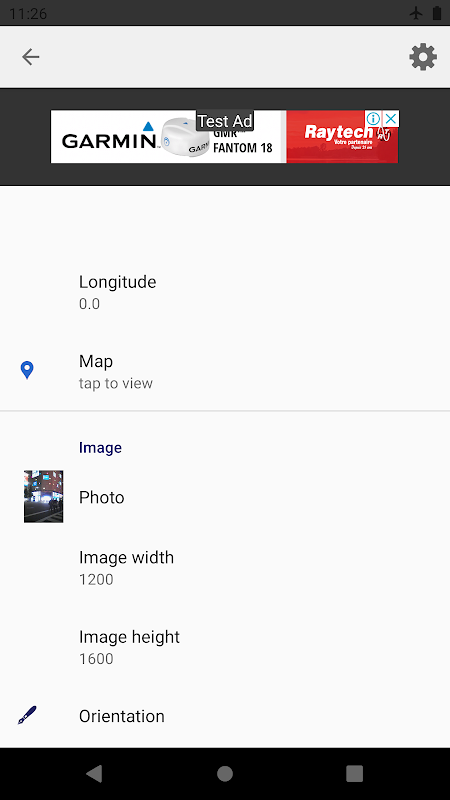Tap the pen icon beside Orientation

click(x=27, y=715)
